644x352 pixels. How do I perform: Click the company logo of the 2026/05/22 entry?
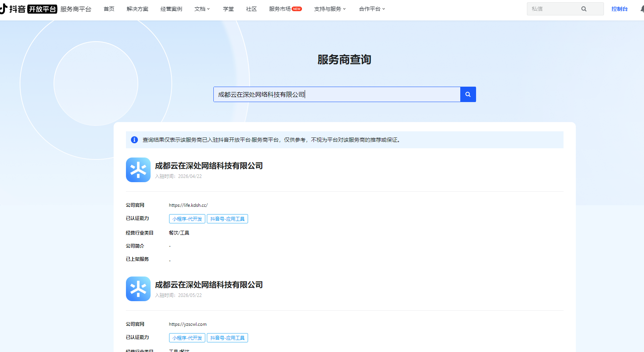(138, 289)
